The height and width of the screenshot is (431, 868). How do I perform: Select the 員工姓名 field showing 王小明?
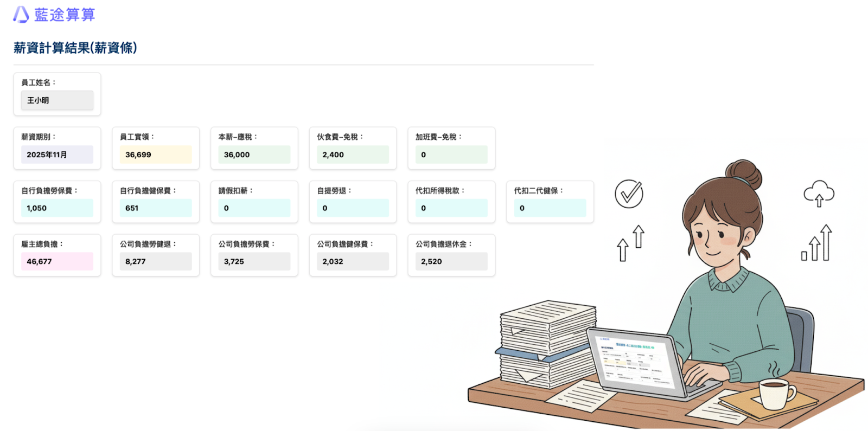pos(57,100)
